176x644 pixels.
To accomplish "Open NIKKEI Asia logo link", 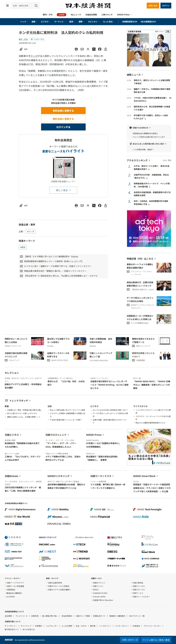I will coord(141,516).
